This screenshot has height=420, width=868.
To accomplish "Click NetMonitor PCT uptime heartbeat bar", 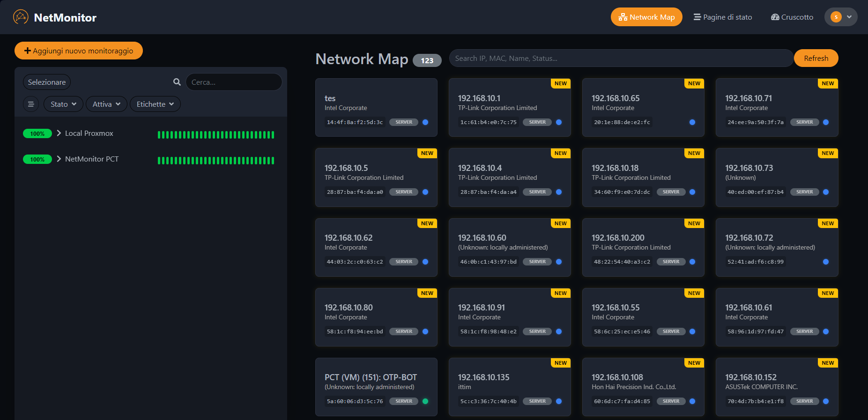I will point(216,161).
